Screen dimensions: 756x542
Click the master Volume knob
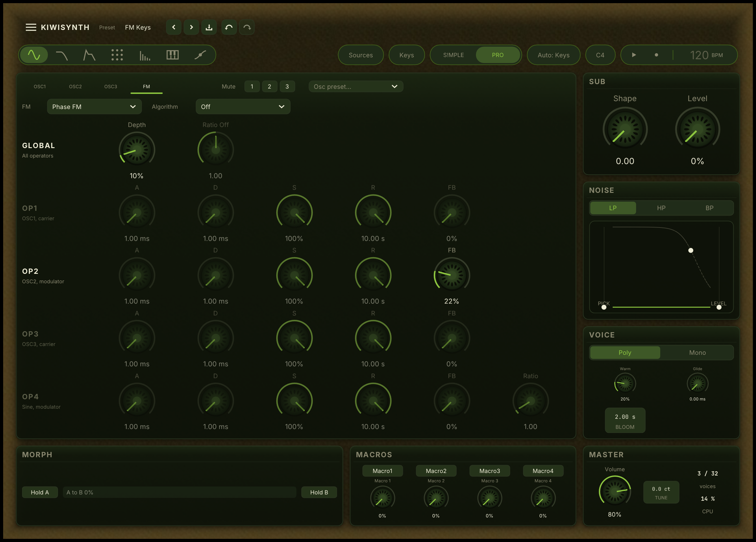(615, 491)
